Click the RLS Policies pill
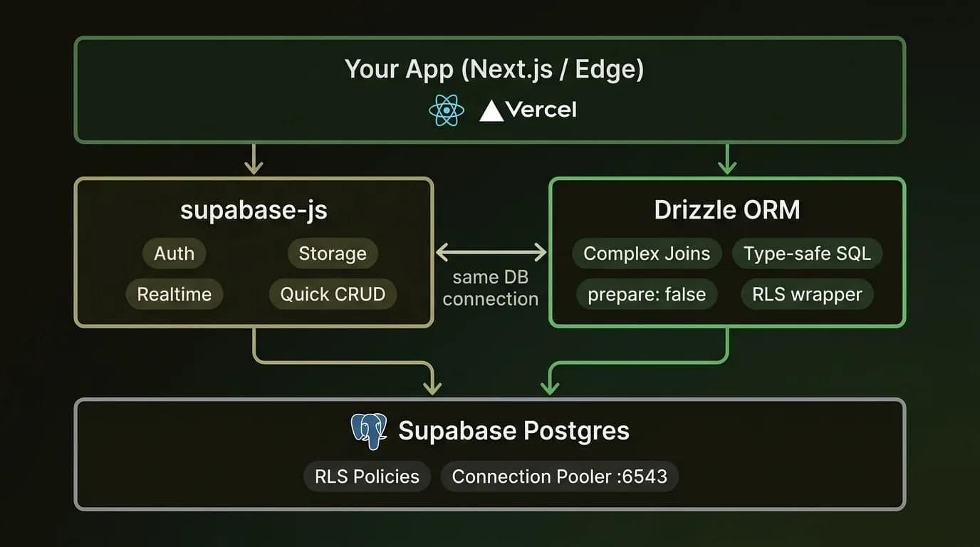The width and height of the screenshot is (980, 547). tap(367, 476)
